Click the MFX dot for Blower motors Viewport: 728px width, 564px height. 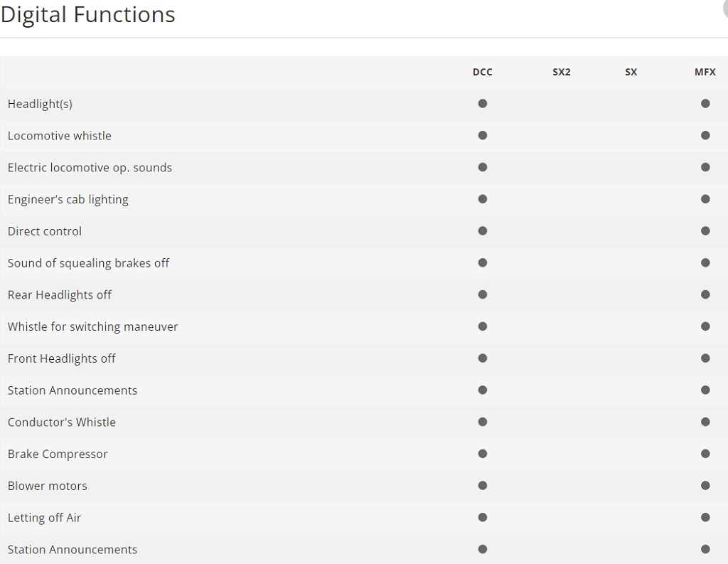(x=705, y=486)
